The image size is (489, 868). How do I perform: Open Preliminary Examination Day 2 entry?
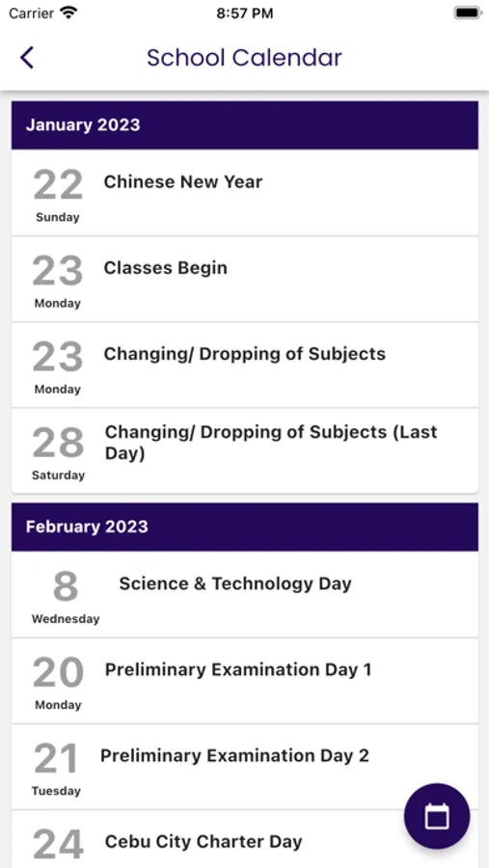(x=245, y=766)
